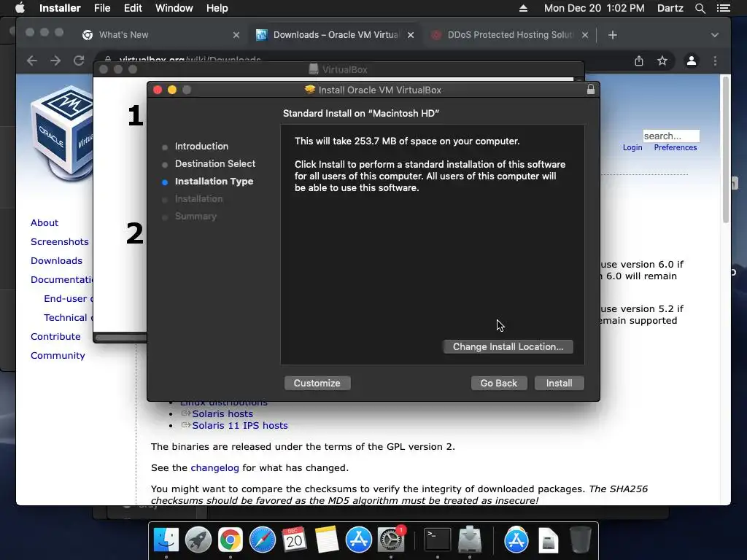Image resolution: width=747 pixels, height=560 pixels.
Task: Expand the Chrome tab search chevron
Action: (715, 35)
